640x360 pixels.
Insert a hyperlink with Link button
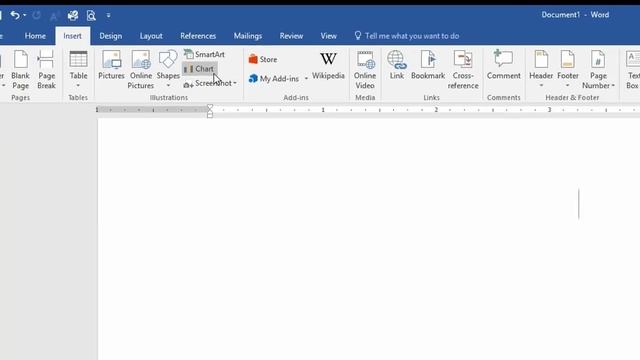click(396, 65)
